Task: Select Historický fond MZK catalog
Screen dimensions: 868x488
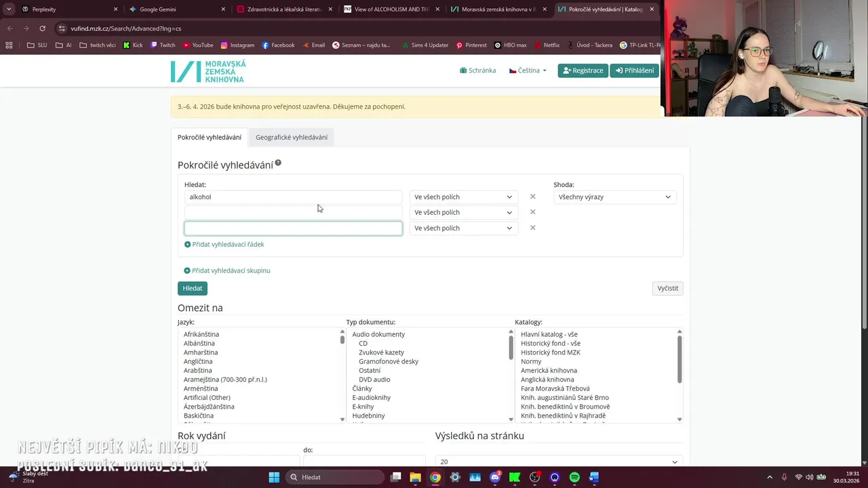Action: click(551, 352)
